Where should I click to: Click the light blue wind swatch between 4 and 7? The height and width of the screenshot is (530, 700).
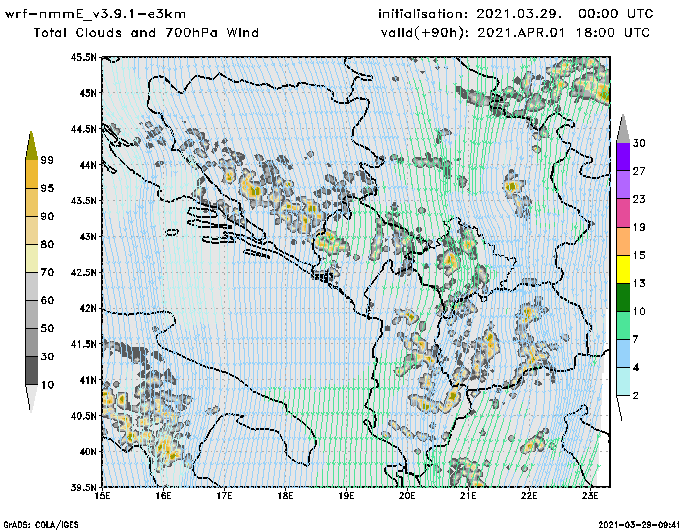[x=623, y=354]
